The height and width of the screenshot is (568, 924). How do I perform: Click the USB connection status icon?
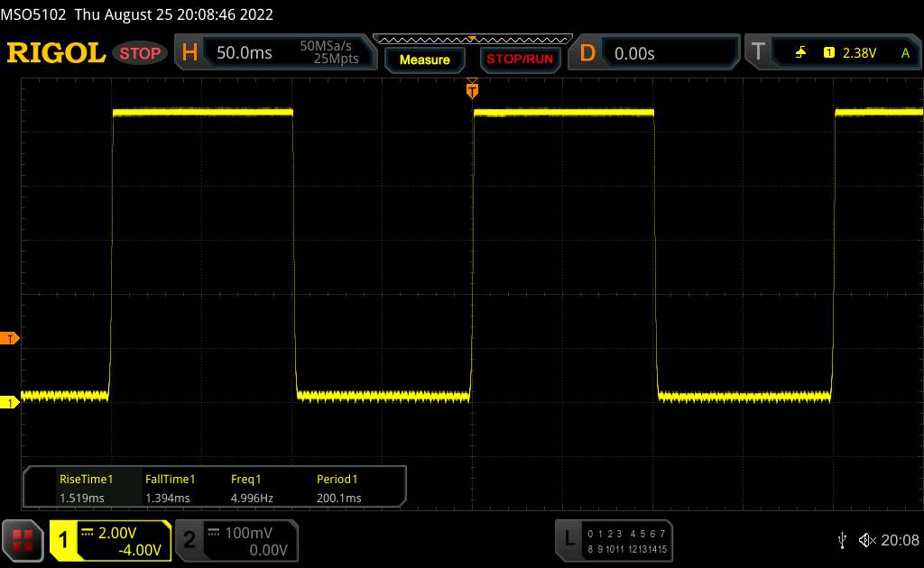click(x=842, y=540)
